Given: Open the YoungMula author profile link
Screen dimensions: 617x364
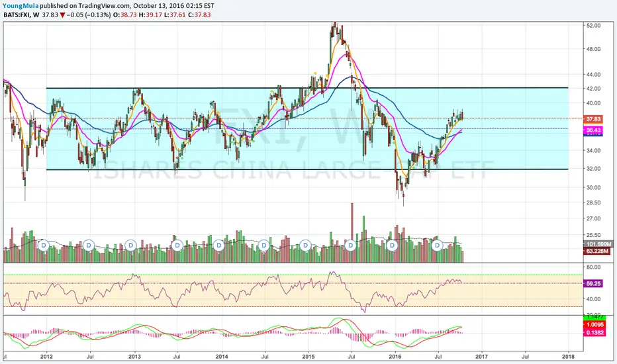Looking at the screenshot, I should point(21,6).
